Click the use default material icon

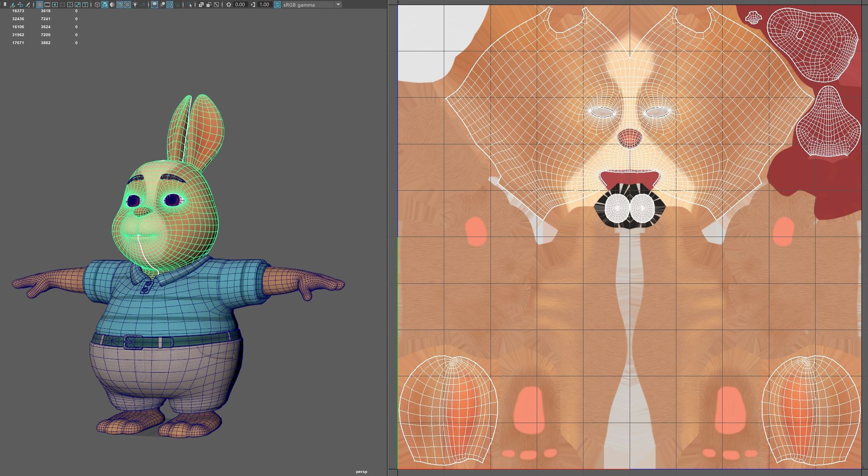coord(112,5)
